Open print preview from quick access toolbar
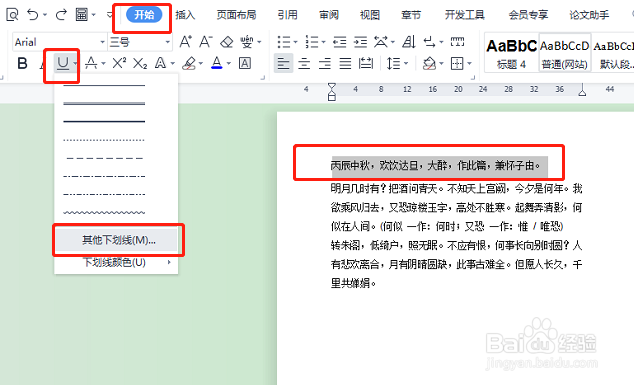 pos(12,15)
